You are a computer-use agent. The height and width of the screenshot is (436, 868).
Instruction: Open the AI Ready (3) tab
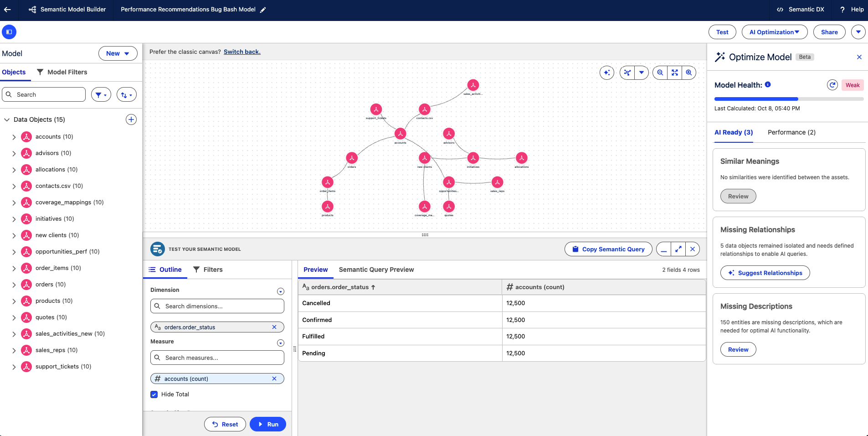[734, 132]
